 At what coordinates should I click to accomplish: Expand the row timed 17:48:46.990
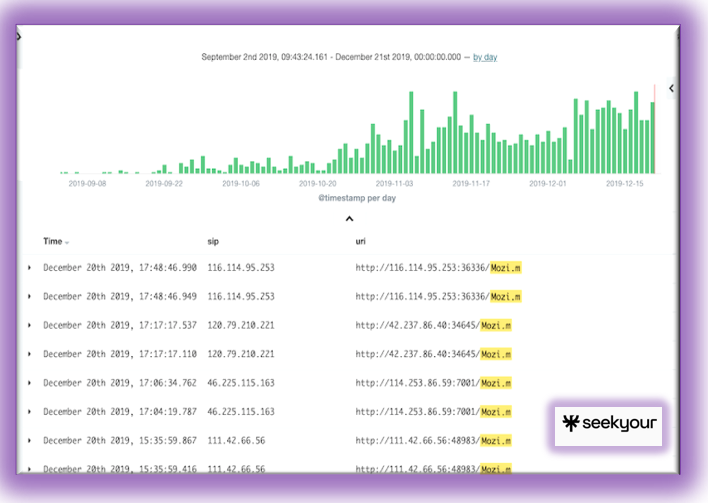(29, 268)
